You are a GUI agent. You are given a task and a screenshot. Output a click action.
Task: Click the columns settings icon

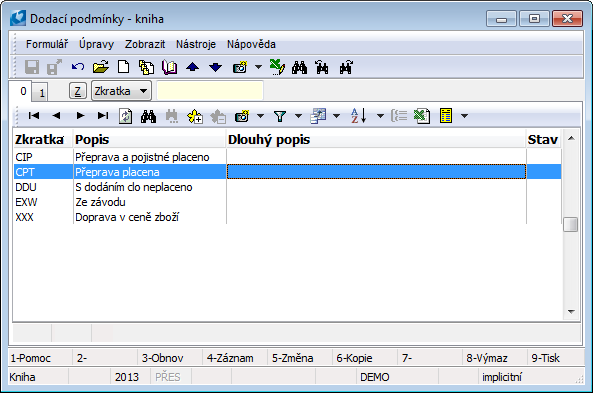pyautogui.click(x=318, y=116)
